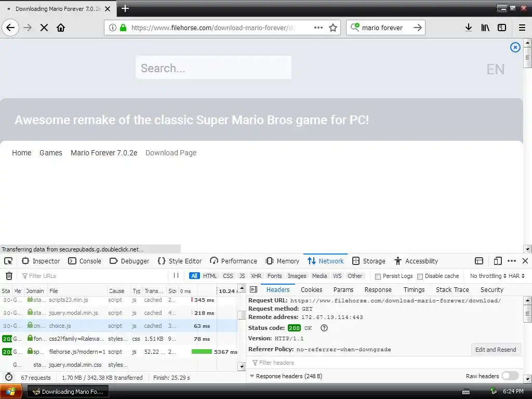Pause recording network log
The height and width of the screenshot is (399, 532).
click(176, 275)
